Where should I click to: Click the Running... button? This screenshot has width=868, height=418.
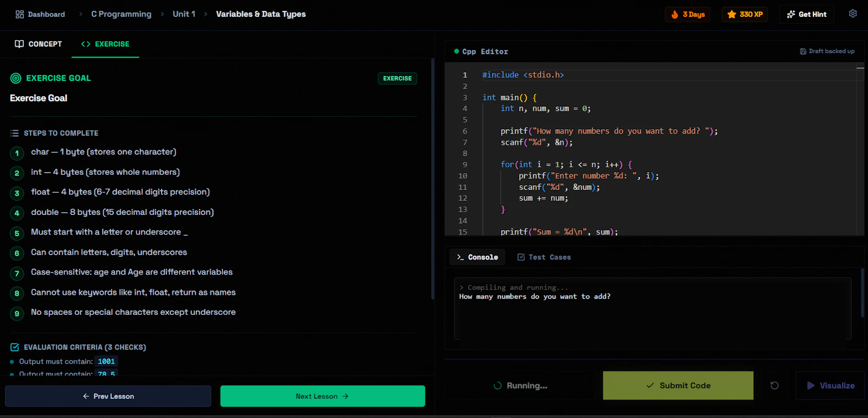click(520, 385)
